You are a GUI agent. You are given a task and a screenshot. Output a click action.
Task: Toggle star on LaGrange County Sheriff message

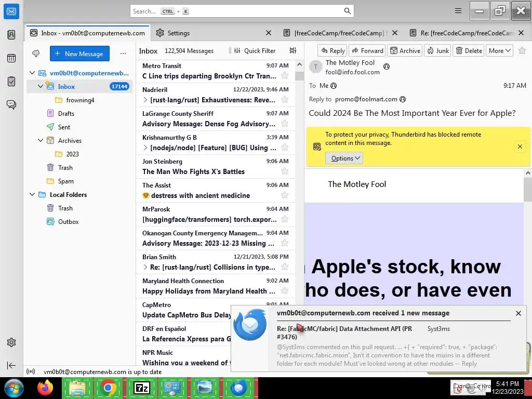click(285, 124)
